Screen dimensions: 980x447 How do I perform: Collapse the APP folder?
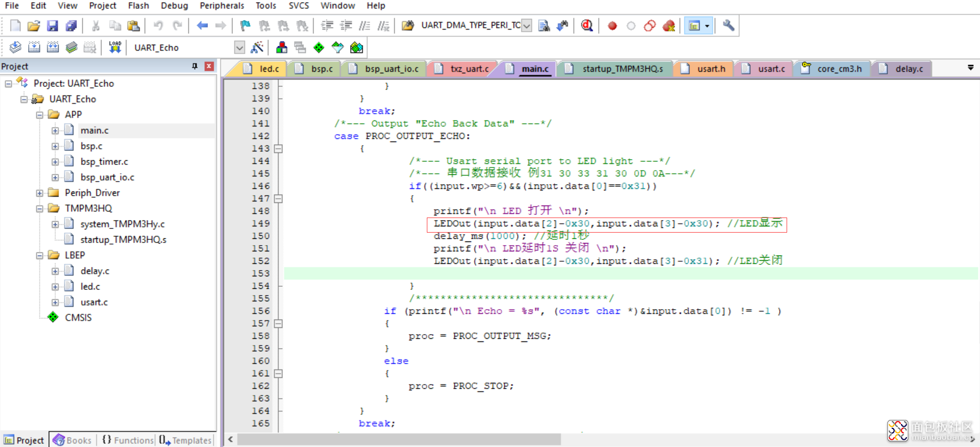pos(40,114)
